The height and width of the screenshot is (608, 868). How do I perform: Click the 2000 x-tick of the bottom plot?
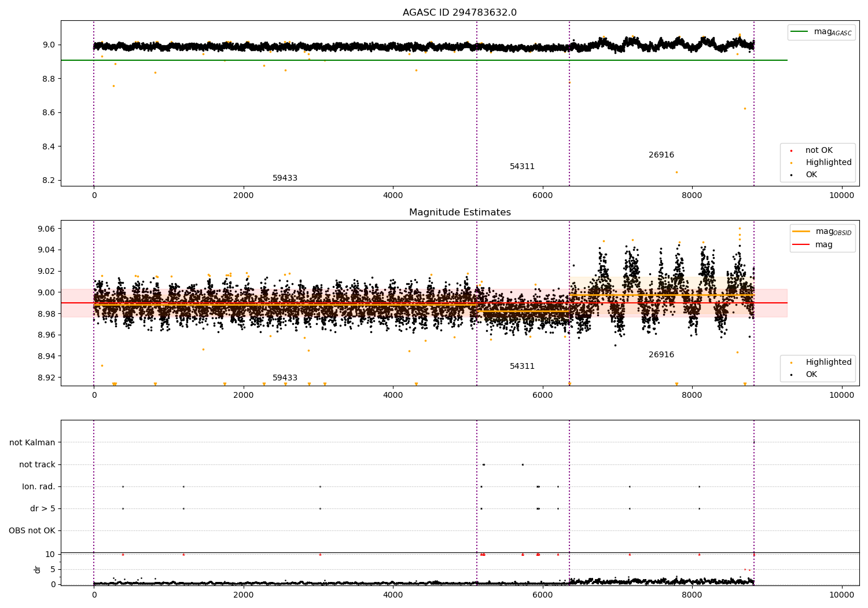243,595
